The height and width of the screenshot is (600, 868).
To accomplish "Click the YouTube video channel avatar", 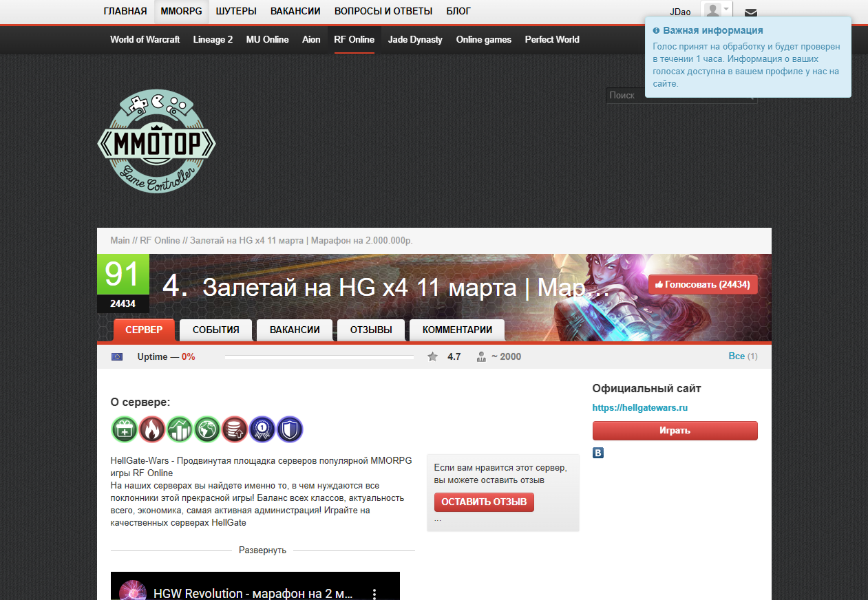I will pyautogui.click(x=133, y=593).
